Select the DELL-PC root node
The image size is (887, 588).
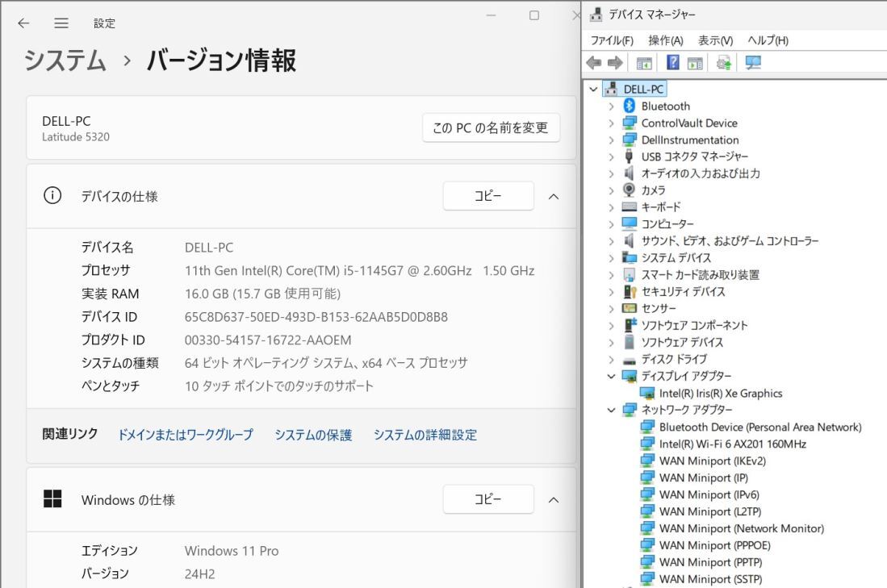point(643,90)
